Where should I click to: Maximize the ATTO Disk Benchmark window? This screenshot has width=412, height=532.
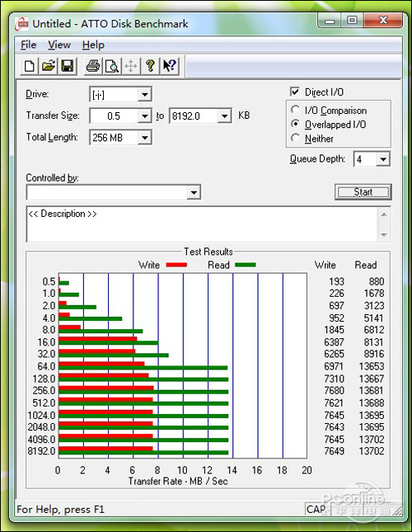(x=352, y=21)
